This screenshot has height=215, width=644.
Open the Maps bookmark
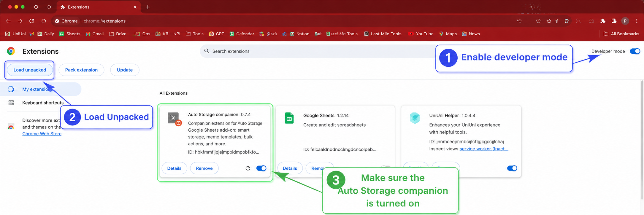pyautogui.click(x=448, y=34)
